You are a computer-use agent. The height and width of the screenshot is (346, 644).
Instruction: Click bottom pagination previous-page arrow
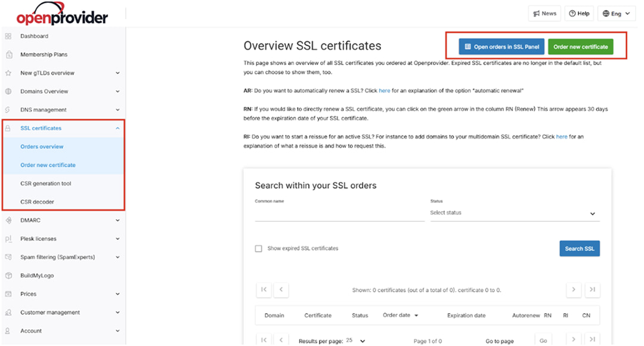(281, 340)
